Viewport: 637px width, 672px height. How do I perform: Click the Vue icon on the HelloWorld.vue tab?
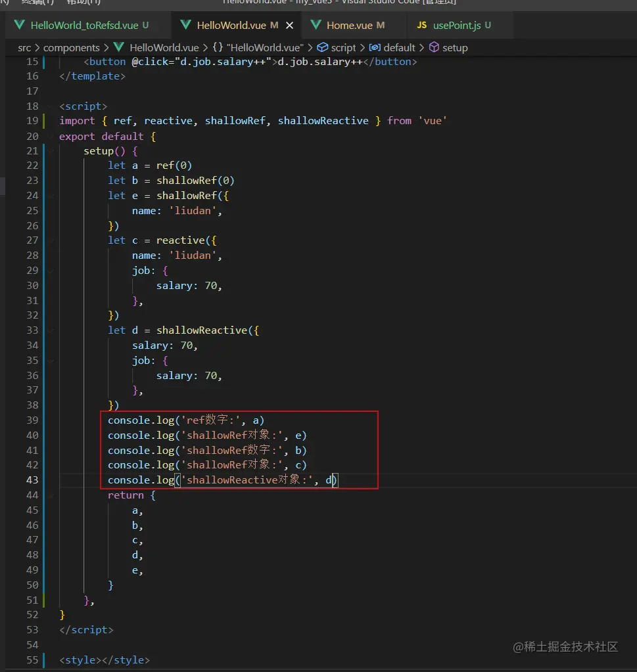186,25
